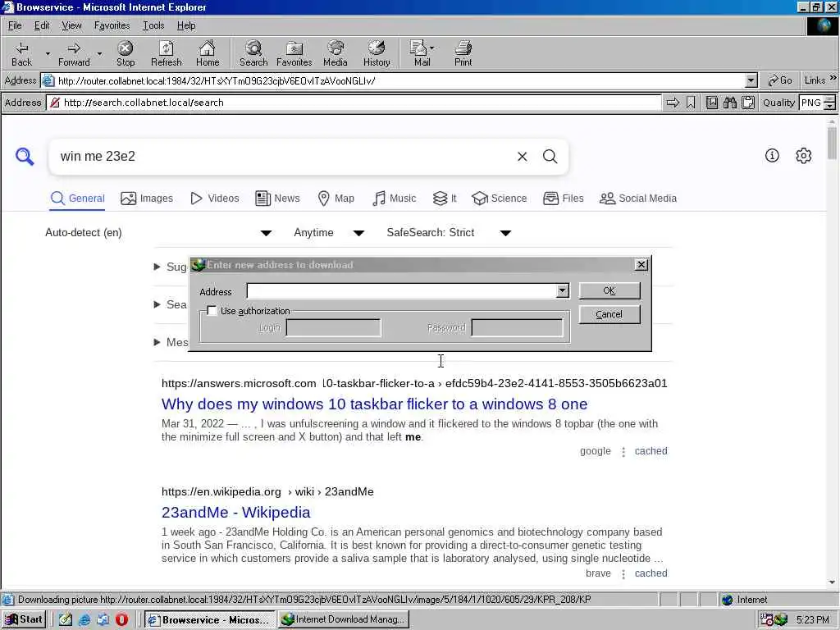Click the search query text box

tap(284, 157)
